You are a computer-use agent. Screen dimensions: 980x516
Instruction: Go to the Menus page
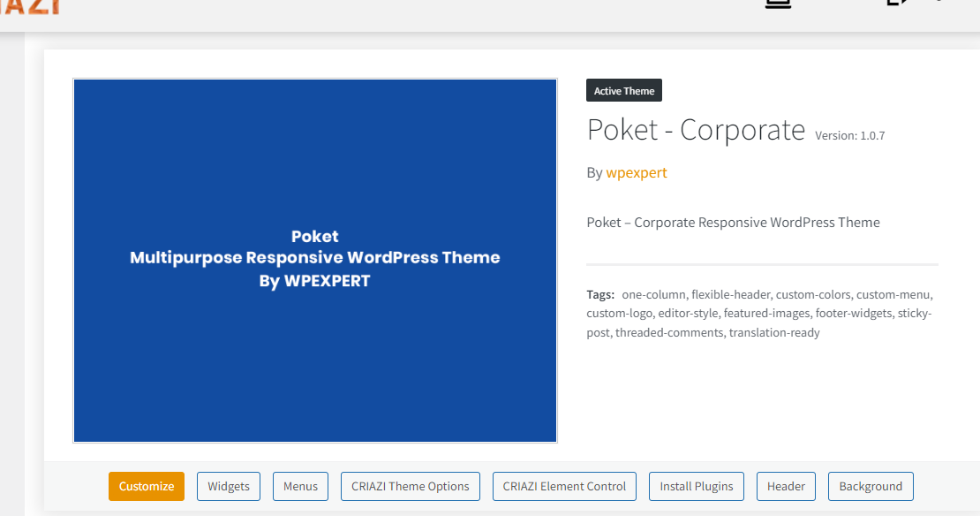(300, 486)
